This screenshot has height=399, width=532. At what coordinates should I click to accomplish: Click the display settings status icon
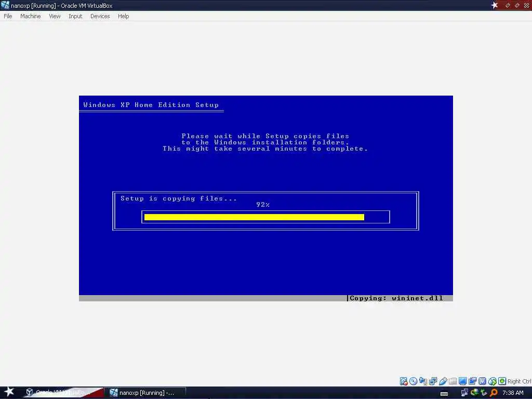(462, 381)
